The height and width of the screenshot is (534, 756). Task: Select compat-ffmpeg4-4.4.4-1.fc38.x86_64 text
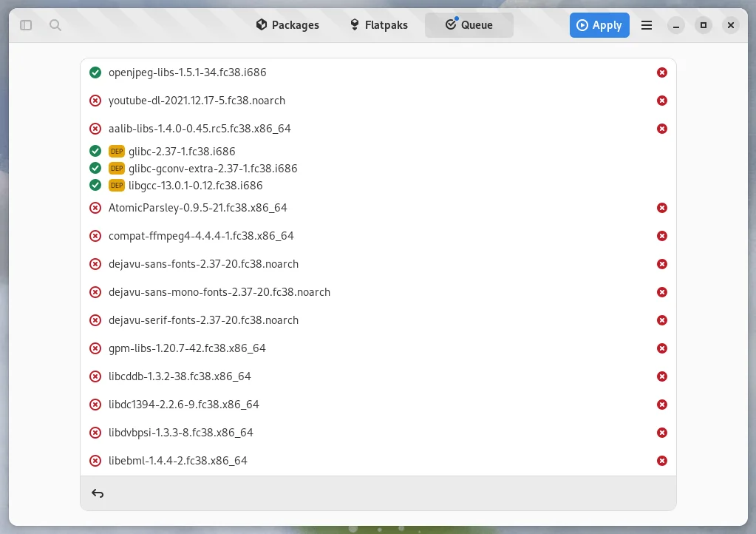pyautogui.click(x=201, y=236)
